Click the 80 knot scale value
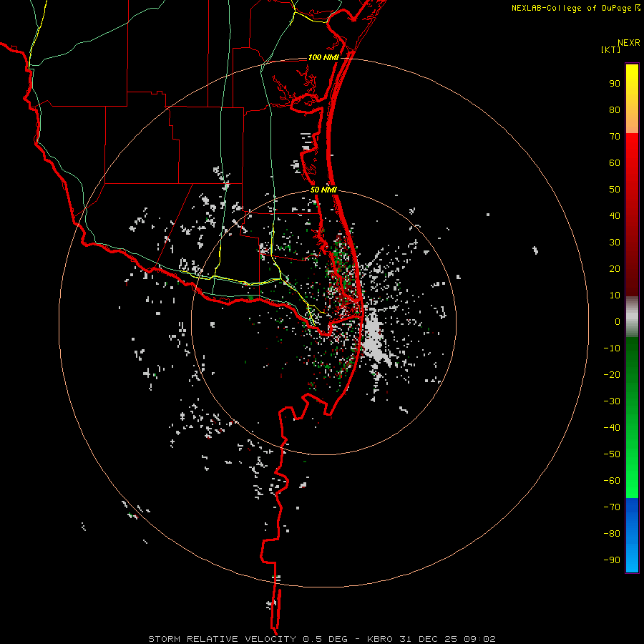Screen dimensions: 644x644 tap(615, 109)
